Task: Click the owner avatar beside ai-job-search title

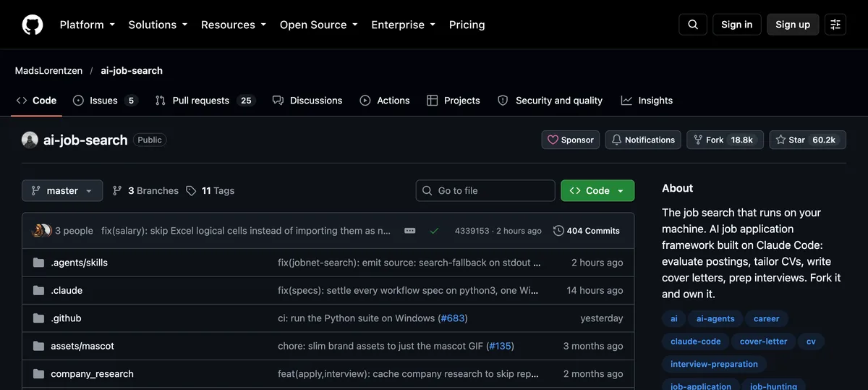Action: tap(30, 140)
